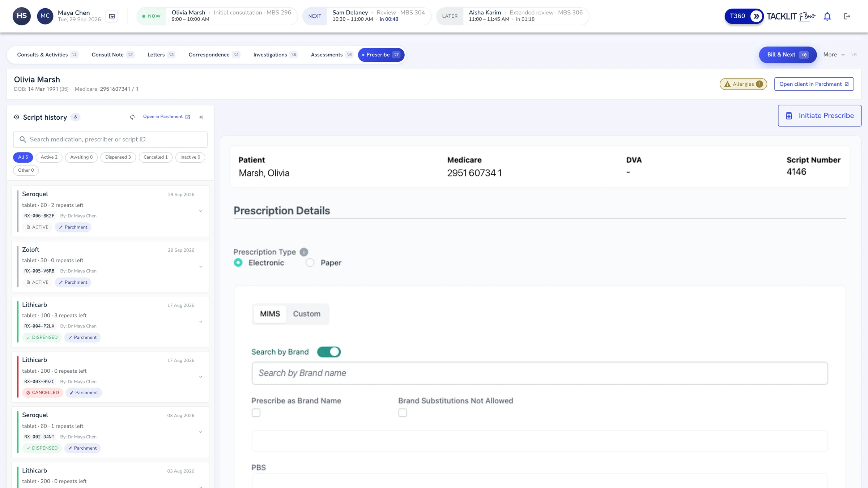Filter scripts by Awaiting 0
This screenshot has height=488, width=868.
tap(81, 157)
